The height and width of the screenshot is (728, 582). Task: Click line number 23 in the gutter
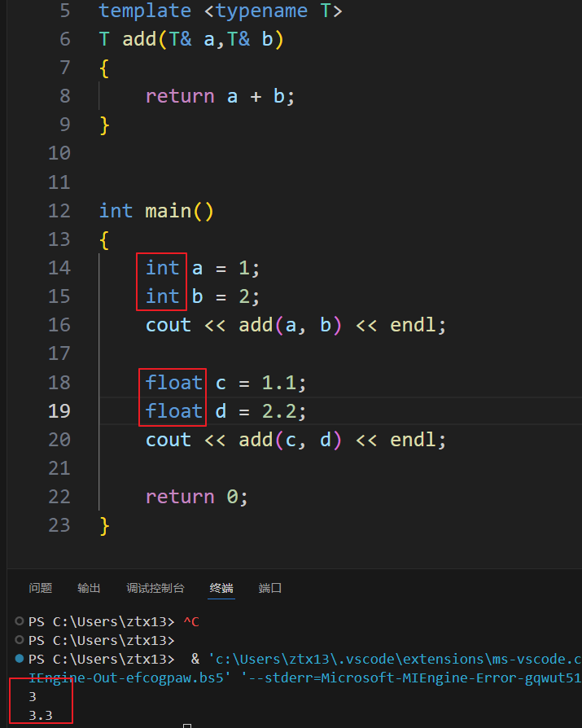(59, 525)
